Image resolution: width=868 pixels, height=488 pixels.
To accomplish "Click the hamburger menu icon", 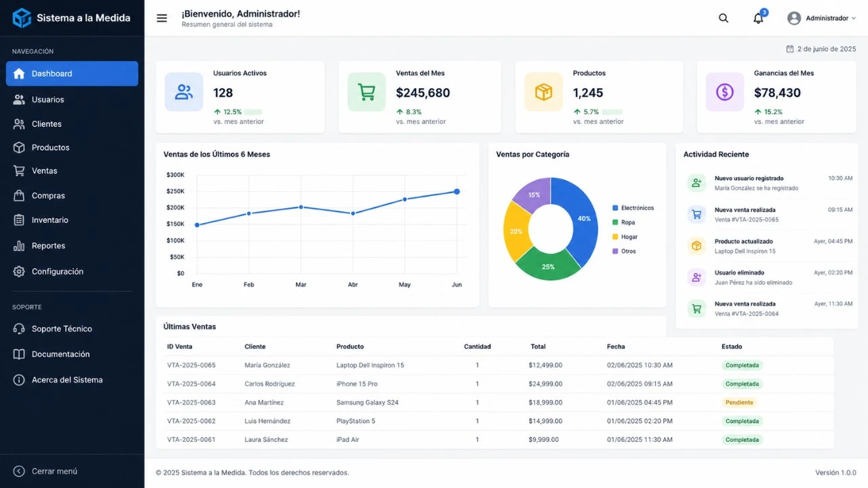I will click(x=161, y=18).
